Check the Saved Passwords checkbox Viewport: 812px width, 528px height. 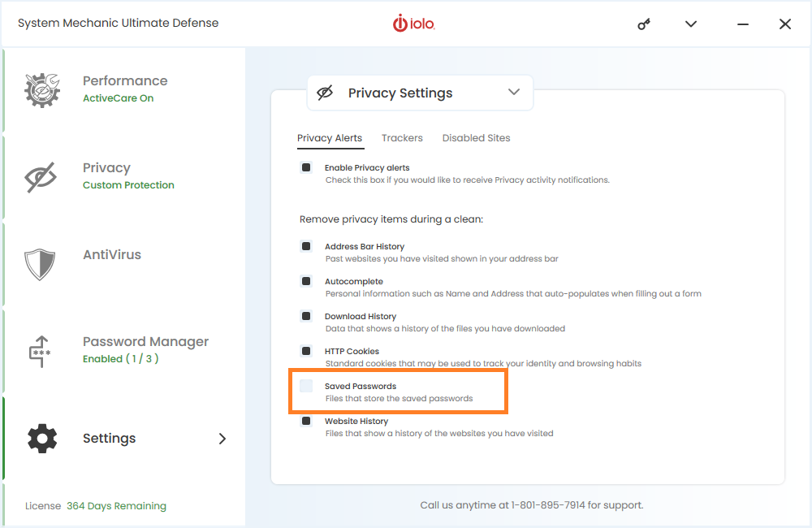click(306, 386)
